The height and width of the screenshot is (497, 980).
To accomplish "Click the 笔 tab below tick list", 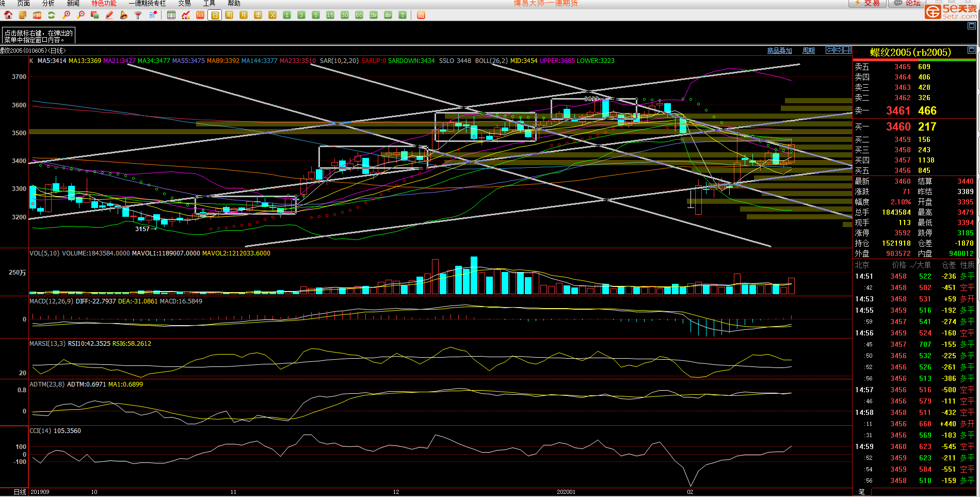I will click(861, 492).
